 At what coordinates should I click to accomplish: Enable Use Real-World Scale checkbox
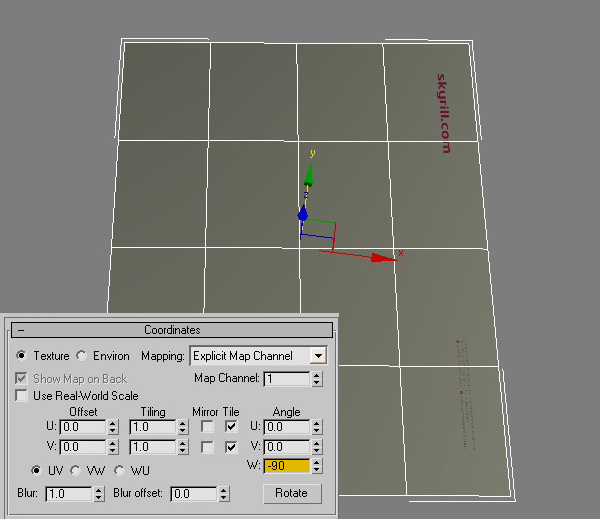pyautogui.click(x=22, y=395)
